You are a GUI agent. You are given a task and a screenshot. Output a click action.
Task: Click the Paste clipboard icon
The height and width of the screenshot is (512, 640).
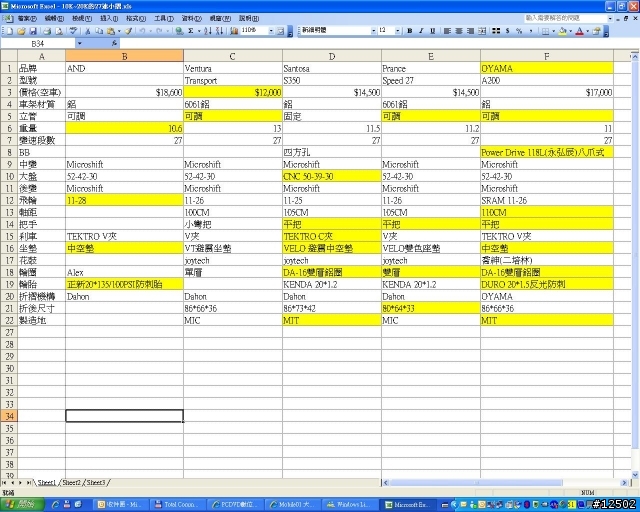tap(111, 31)
